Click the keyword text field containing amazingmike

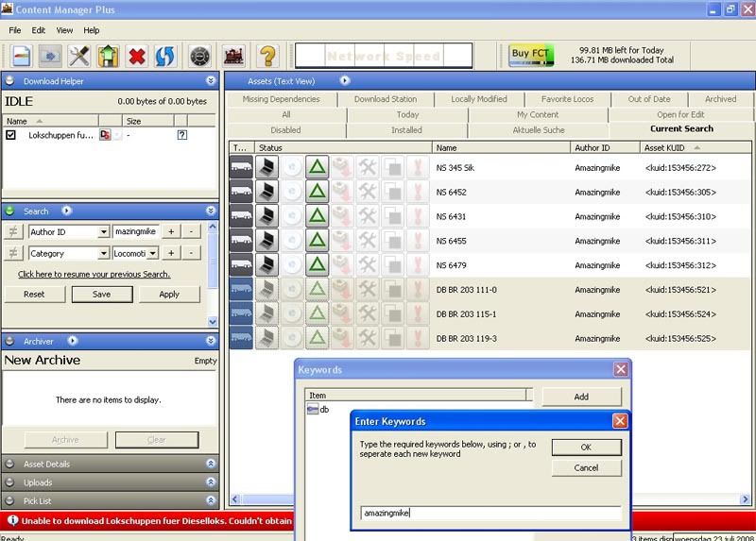click(x=490, y=513)
